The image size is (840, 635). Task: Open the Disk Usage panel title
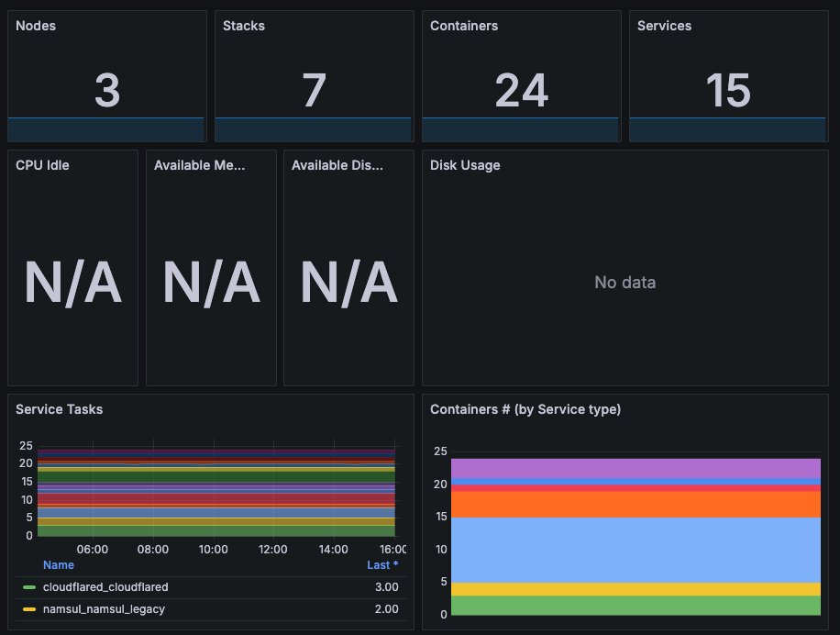(x=465, y=165)
